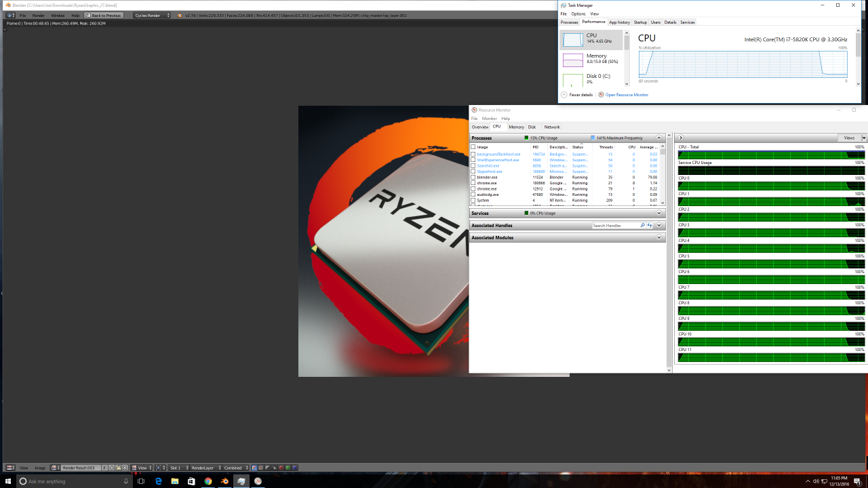The width and height of the screenshot is (868, 488).
Task: Select the alpha channel display icon
Action: 267,468
